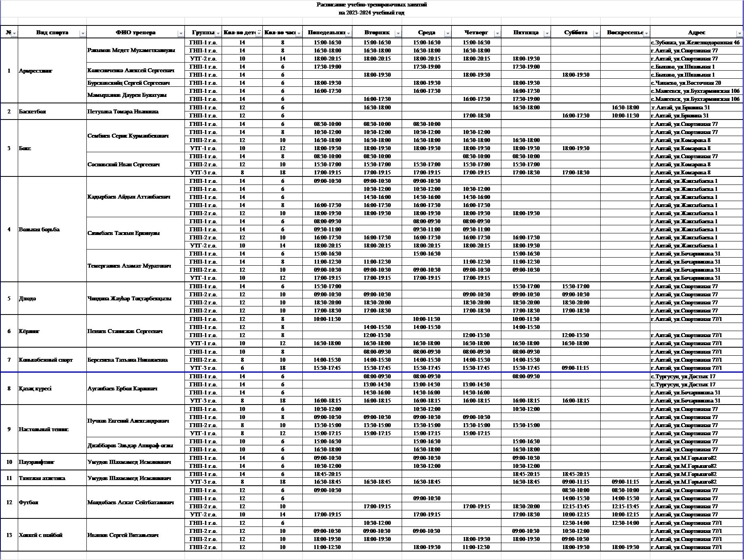Open the Вид спорта filter dropdown
The width and height of the screenshot is (744, 560).
(83, 34)
